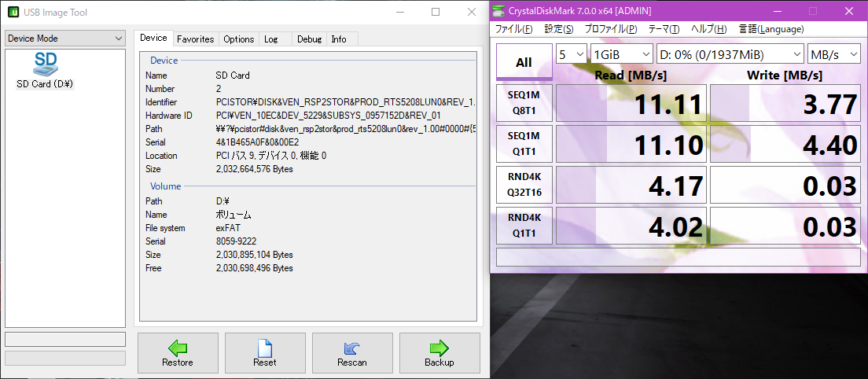Open the drive dropdown showing D: 0%
The height and width of the screenshot is (379, 868).
click(730, 53)
